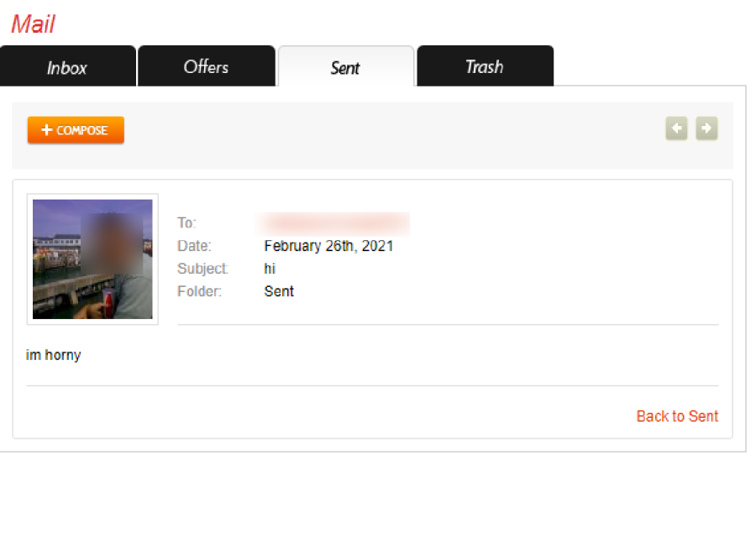This screenshot has width=756, height=533.
Task: Click the 'To:' field label
Action: tap(186, 222)
